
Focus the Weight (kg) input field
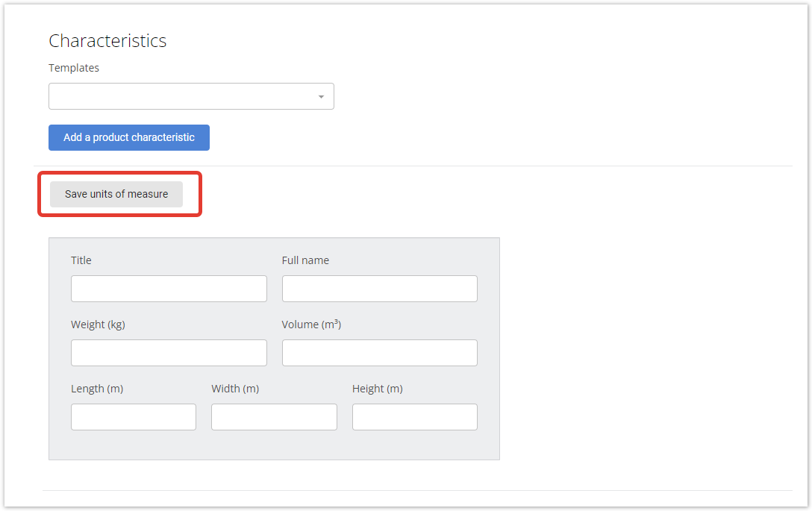coord(169,353)
